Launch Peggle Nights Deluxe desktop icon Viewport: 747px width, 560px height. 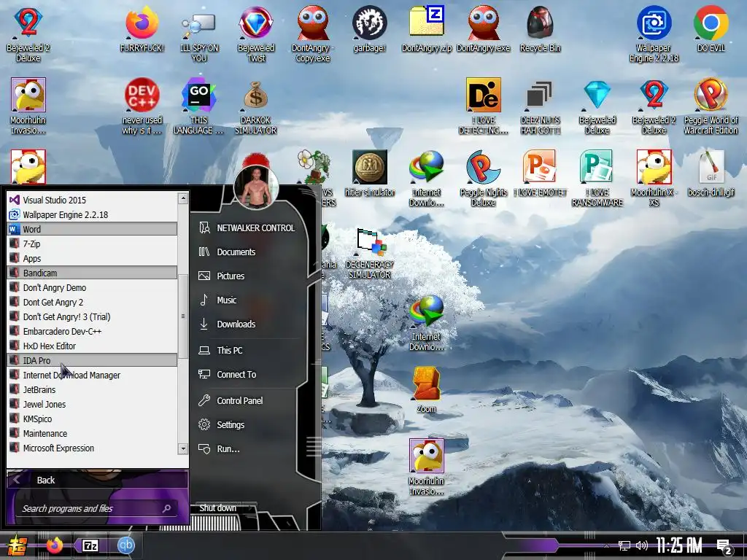(x=483, y=179)
